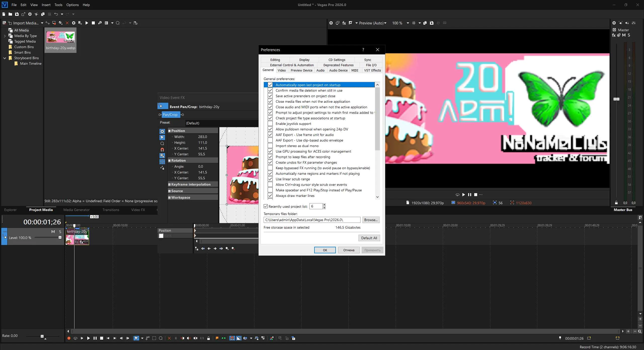
Task: Enable Keep bypassed FX running option
Action: click(x=270, y=168)
